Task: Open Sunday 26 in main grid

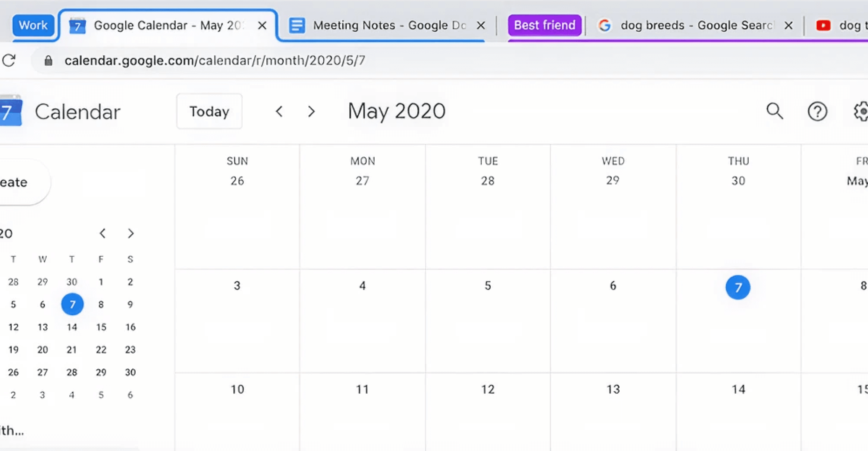Action: point(237,181)
